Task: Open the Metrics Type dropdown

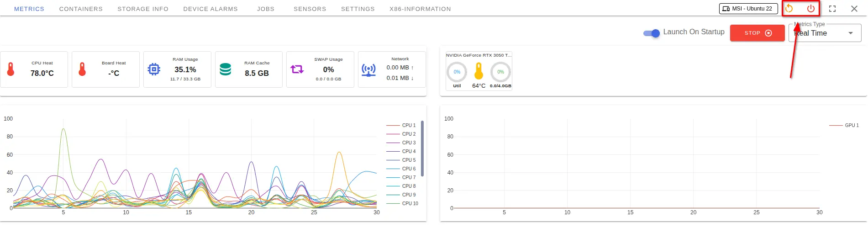Action: [825, 33]
